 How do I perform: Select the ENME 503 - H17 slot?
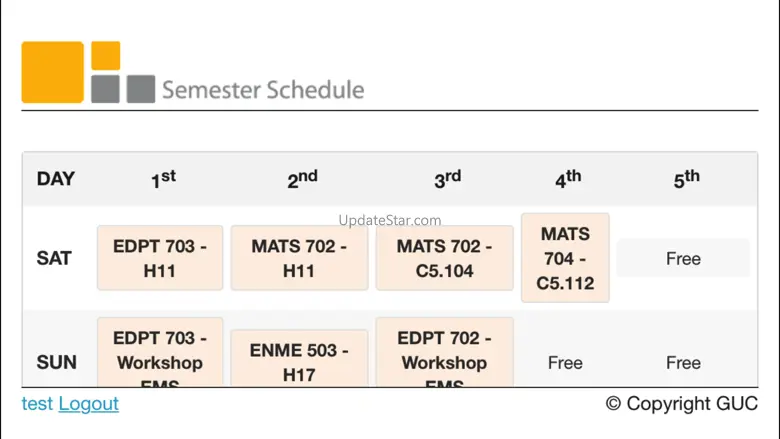(299, 358)
